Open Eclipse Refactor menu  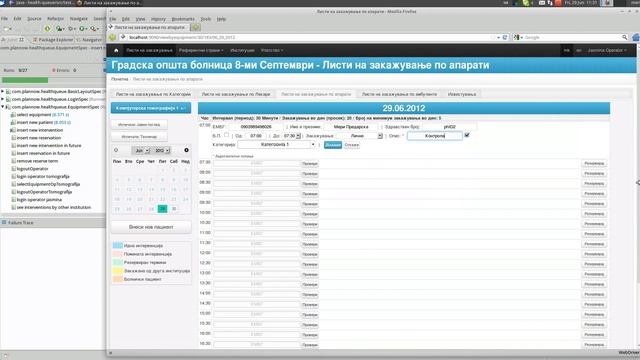56,19
